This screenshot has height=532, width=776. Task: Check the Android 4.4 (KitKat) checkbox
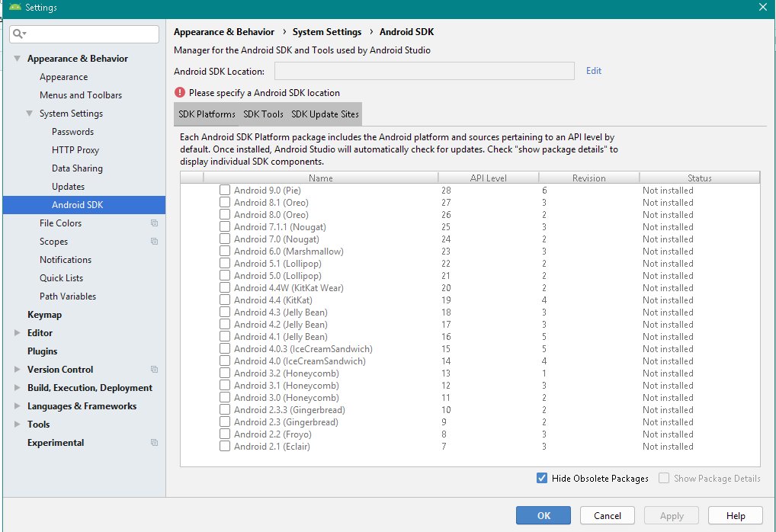[x=225, y=300]
